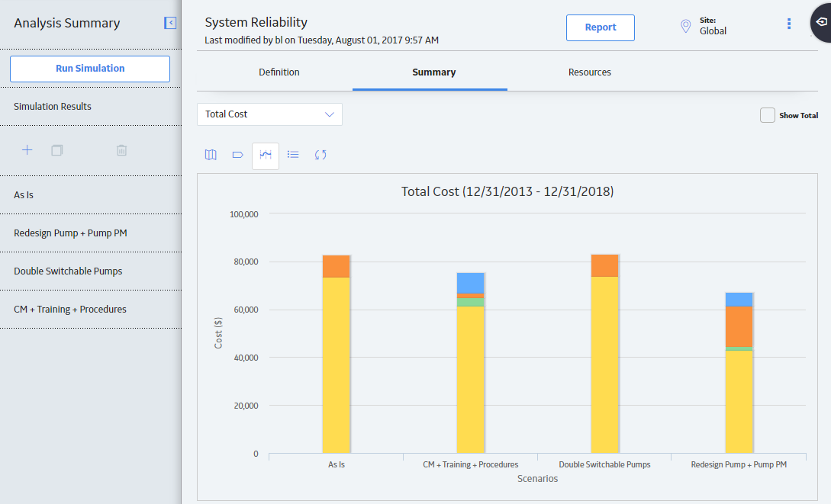The height and width of the screenshot is (504, 831).
Task: Select the As Is scenario in sidebar
Action: click(91, 195)
